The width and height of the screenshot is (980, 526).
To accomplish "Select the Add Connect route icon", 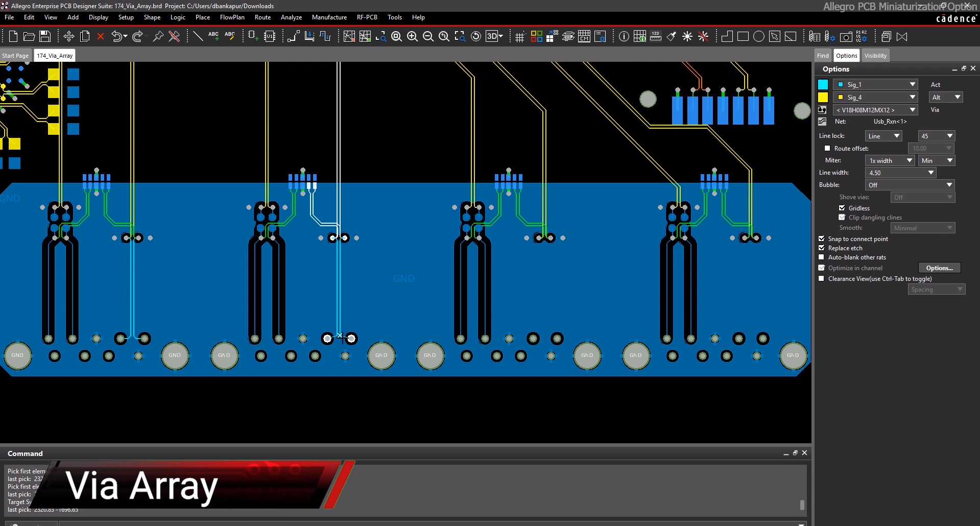I will 293,36.
